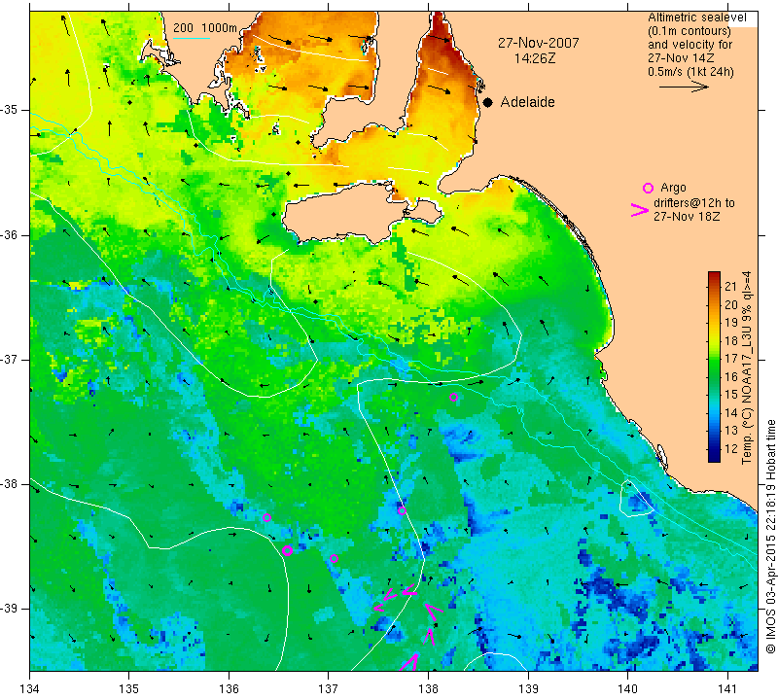Click the Altimetric sealevel heading text

(696, 17)
